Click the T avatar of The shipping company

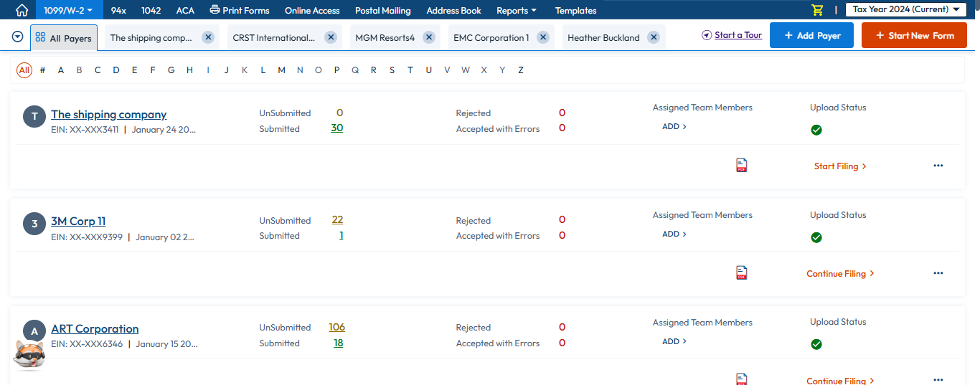34,117
